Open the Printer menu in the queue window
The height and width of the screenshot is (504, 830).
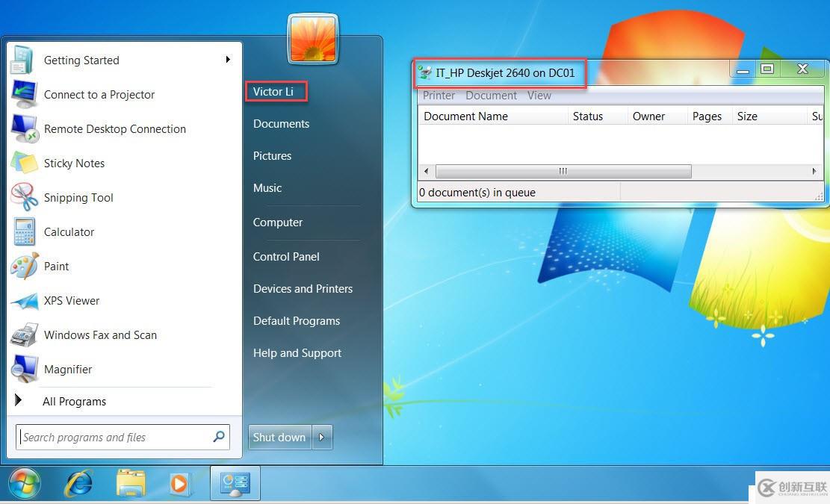point(439,96)
